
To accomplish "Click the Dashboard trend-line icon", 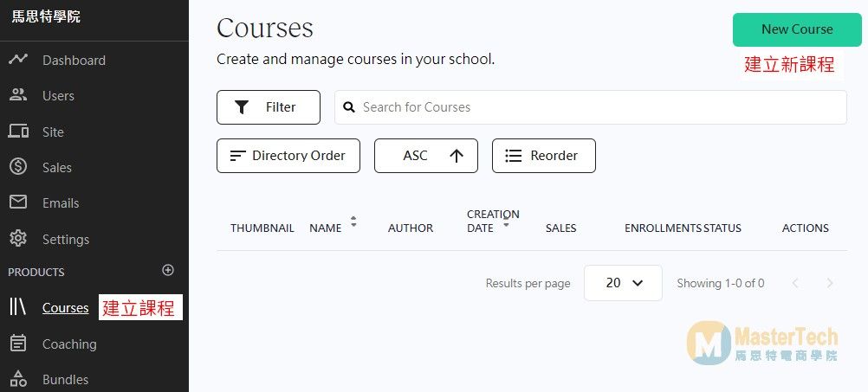I will (18, 60).
